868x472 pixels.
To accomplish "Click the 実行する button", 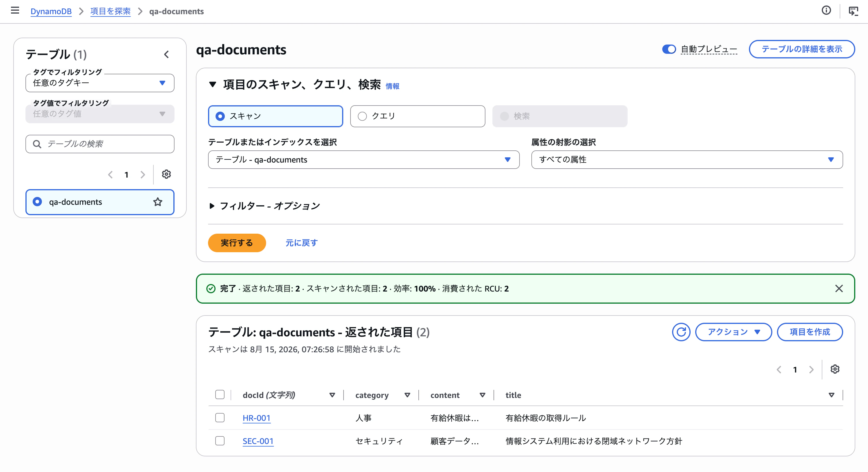I will pos(237,243).
